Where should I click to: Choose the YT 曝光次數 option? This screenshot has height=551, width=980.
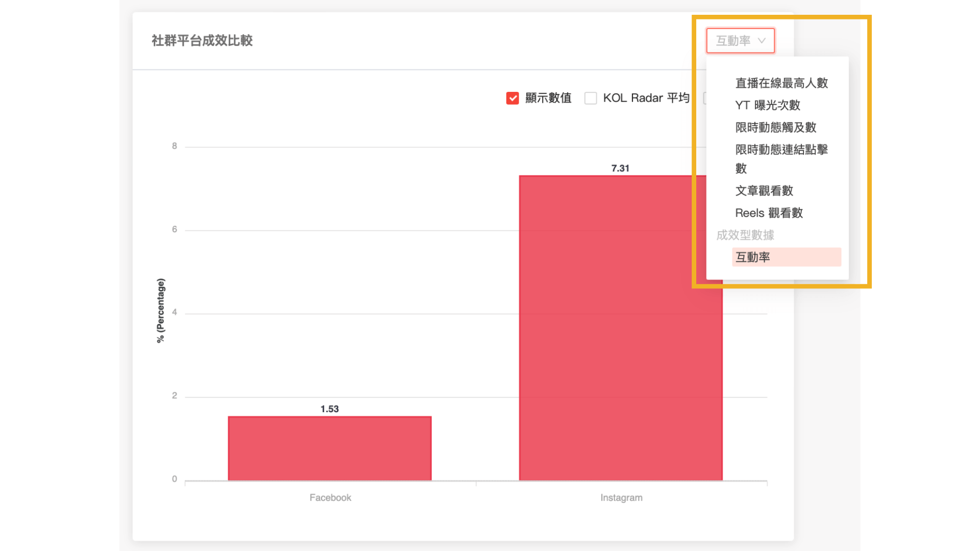[x=767, y=105]
